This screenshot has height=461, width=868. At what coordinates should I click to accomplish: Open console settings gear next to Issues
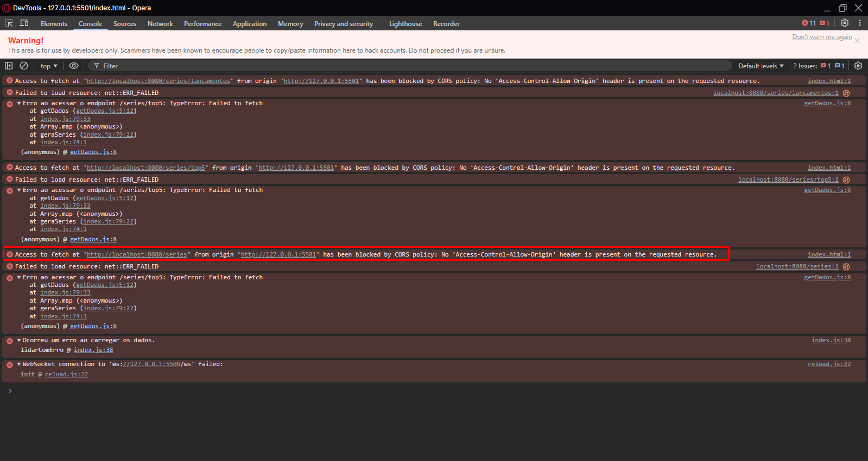coord(858,66)
